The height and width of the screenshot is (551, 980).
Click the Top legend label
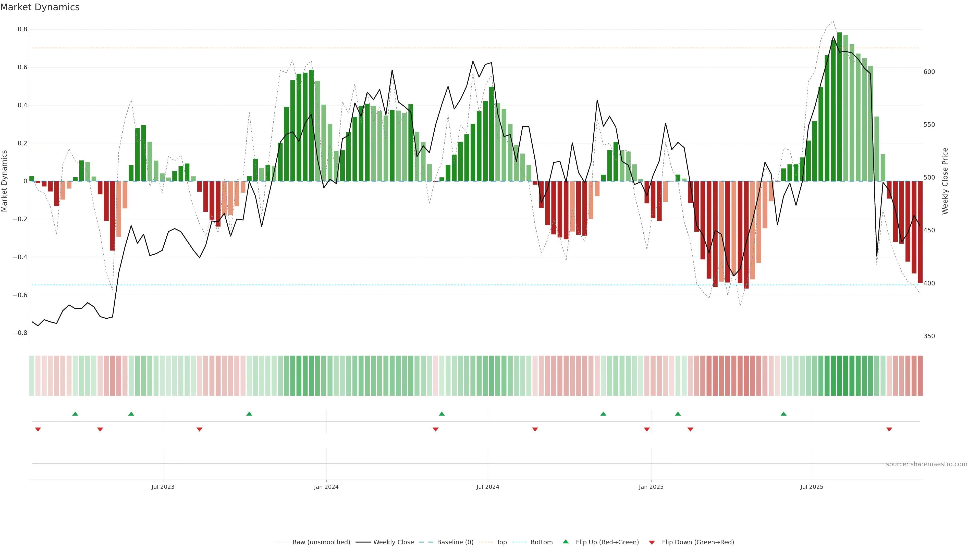pos(501,542)
